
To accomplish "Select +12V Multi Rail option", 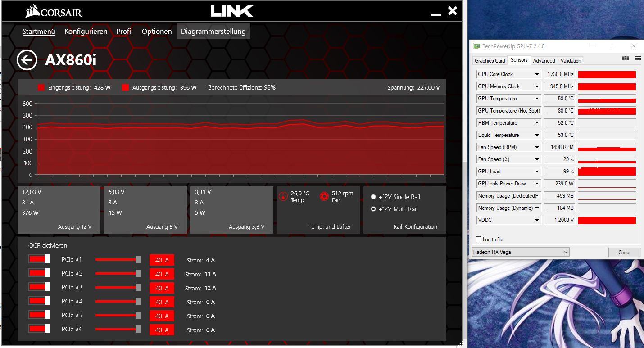I will tap(373, 209).
